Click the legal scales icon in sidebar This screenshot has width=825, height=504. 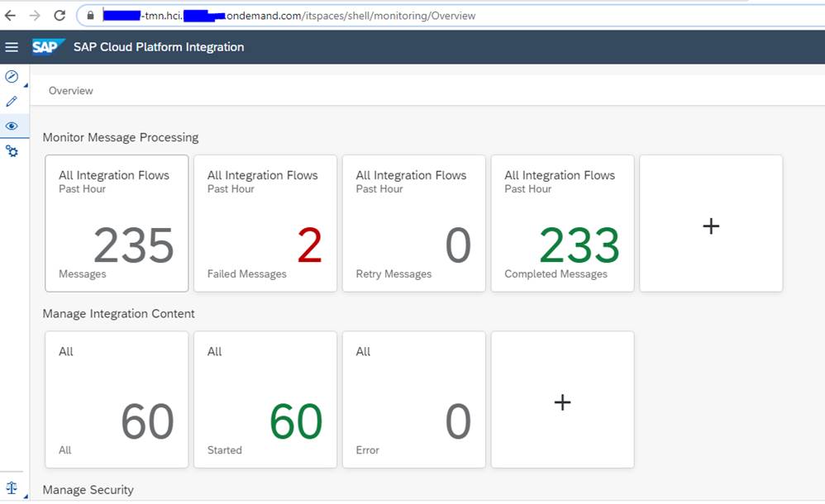click(12, 487)
